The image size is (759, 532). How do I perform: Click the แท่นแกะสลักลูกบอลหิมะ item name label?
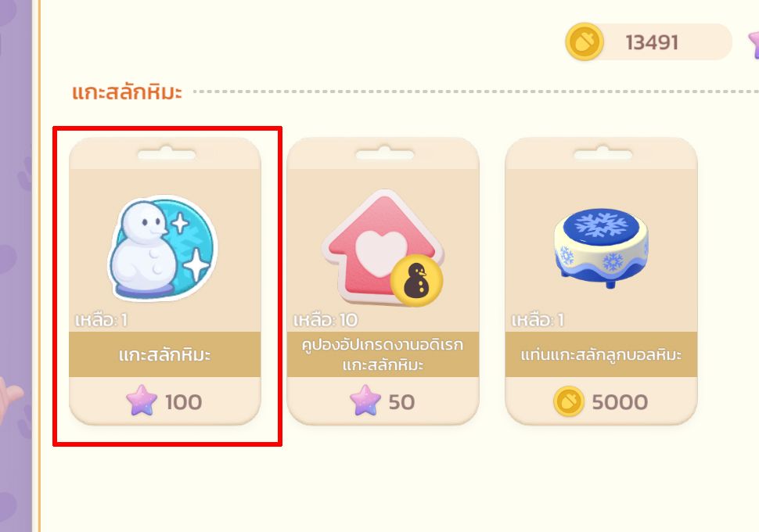click(x=601, y=355)
